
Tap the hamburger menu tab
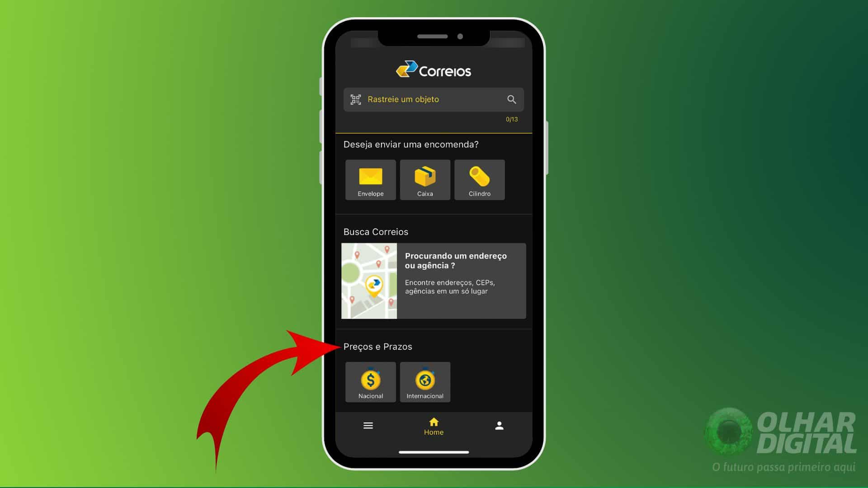(x=368, y=425)
